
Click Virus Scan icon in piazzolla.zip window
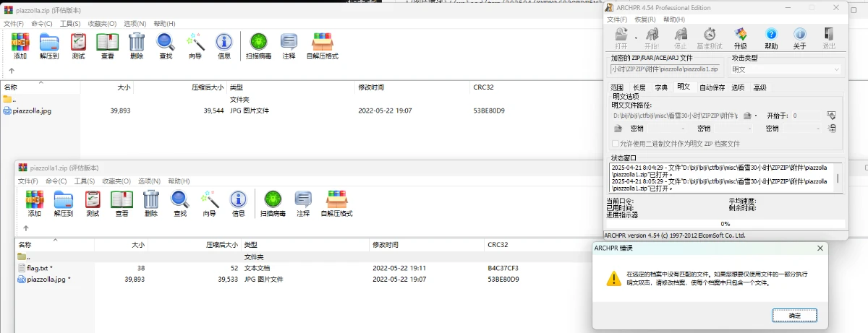[x=258, y=41]
